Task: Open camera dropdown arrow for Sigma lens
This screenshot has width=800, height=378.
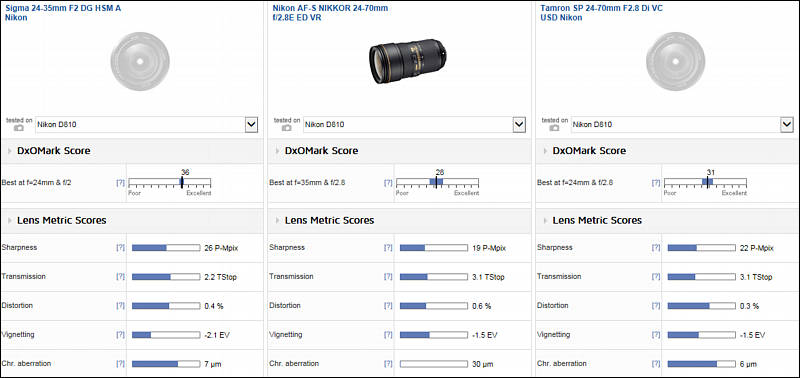Action: click(251, 124)
